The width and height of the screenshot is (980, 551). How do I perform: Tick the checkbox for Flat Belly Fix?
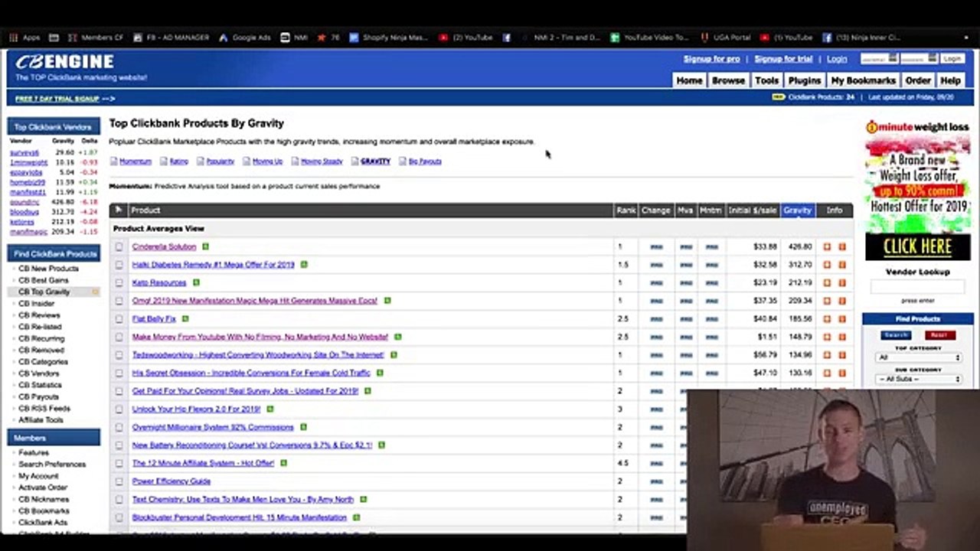119,319
